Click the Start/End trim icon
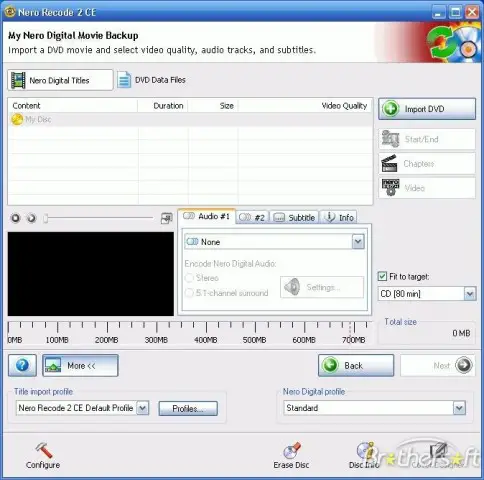Screen dimensions: 484x480 [390, 139]
